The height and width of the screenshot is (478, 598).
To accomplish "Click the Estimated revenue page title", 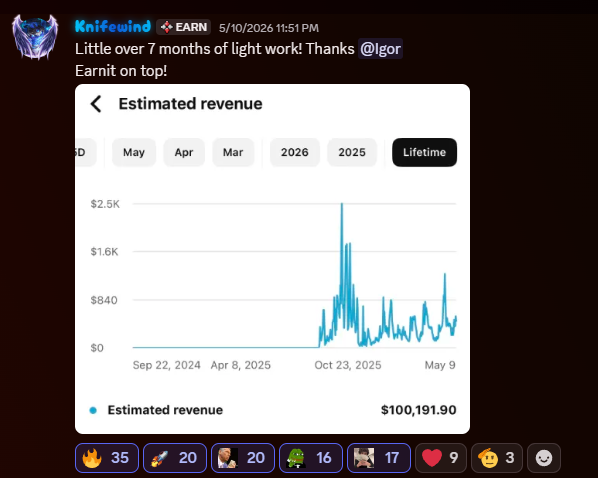I will click(190, 104).
